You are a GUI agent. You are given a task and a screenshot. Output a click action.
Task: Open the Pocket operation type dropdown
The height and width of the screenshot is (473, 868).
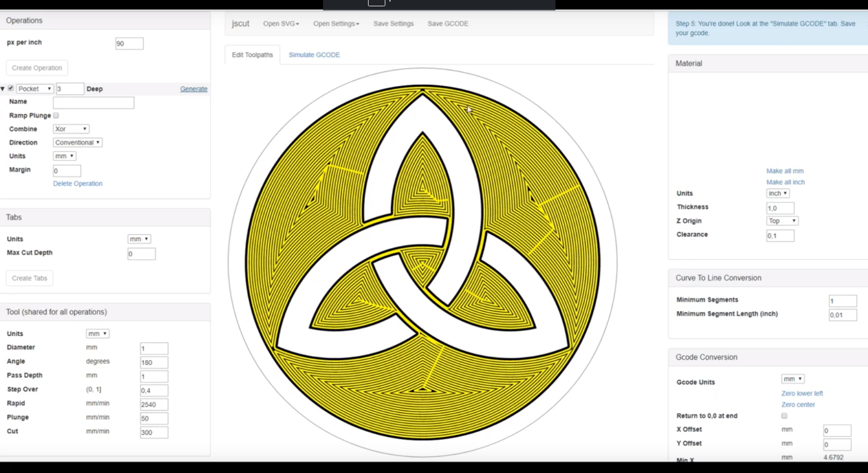tap(35, 89)
